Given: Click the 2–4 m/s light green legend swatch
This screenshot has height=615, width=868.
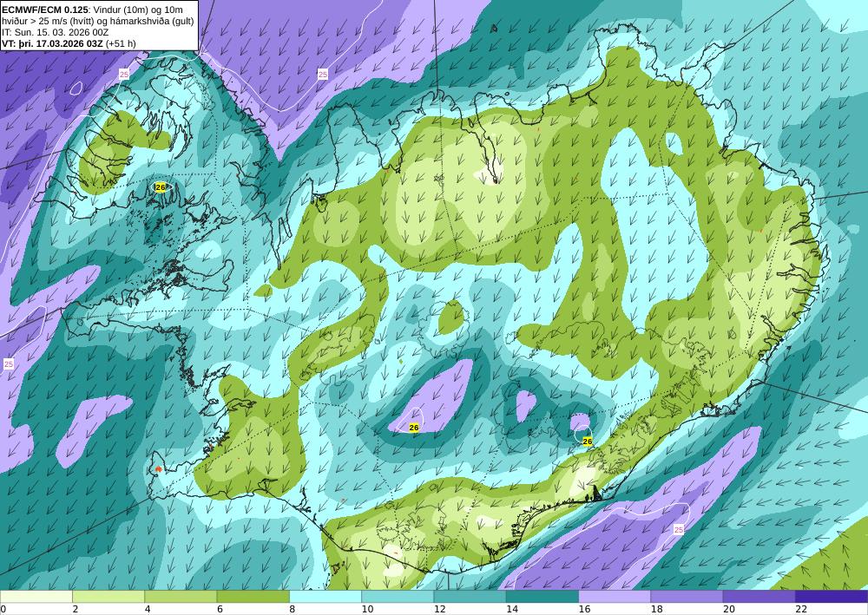Looking at the screenshot, I should tap(108, 597).
